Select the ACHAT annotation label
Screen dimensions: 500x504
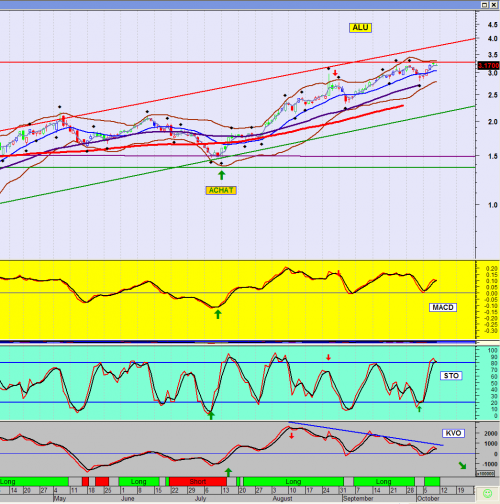[x=221, y=190]
